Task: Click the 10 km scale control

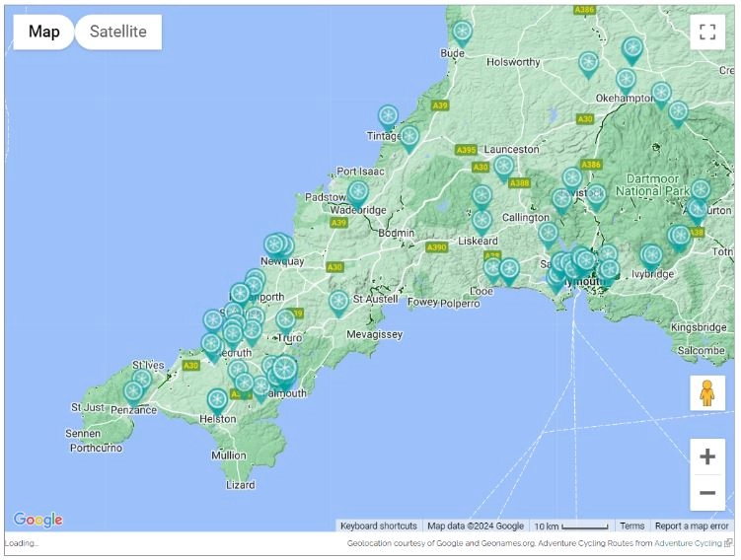Action: tap(571, 525)
